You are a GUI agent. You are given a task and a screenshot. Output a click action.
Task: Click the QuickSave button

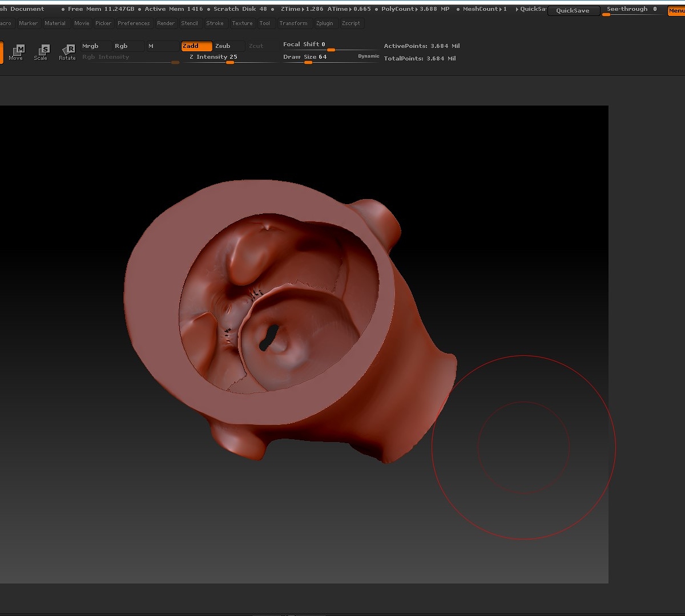point(573,11)
